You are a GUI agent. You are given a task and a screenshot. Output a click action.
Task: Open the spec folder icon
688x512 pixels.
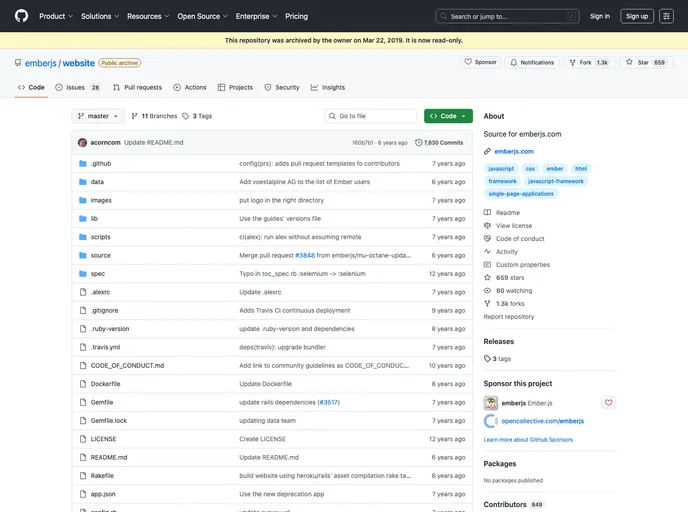point(82,274)
